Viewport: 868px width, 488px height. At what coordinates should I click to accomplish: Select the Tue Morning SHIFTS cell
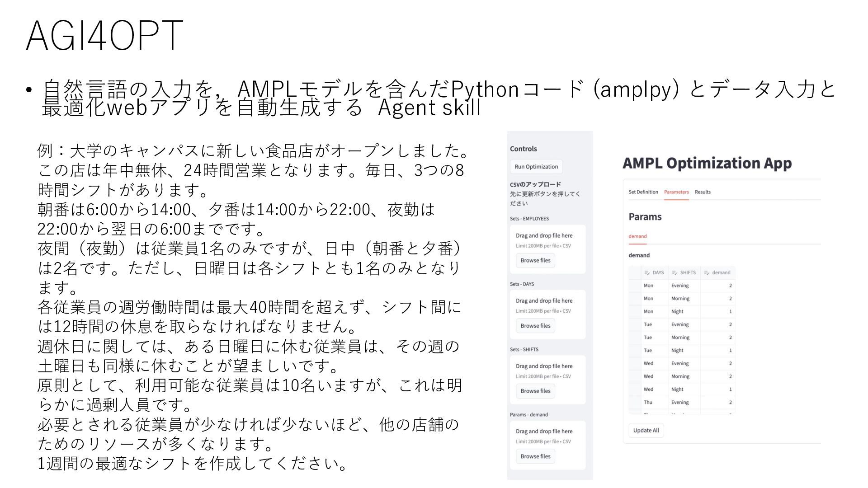[x=684, y=338]
